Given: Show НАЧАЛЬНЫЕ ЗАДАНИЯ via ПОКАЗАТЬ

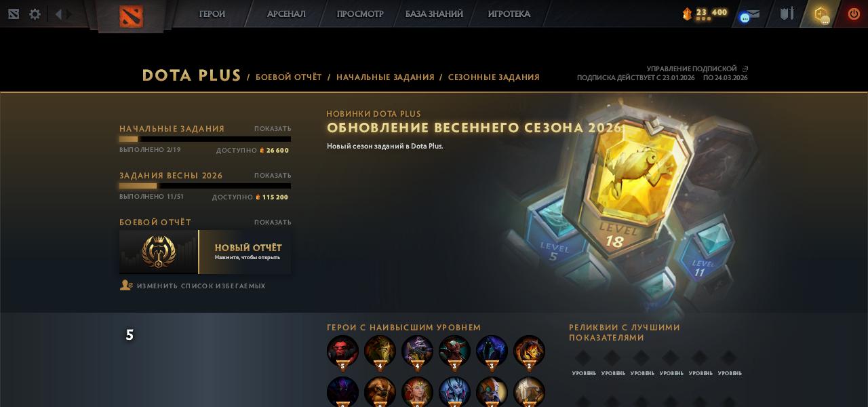Looking at the screenshot, I should (273, 128).
